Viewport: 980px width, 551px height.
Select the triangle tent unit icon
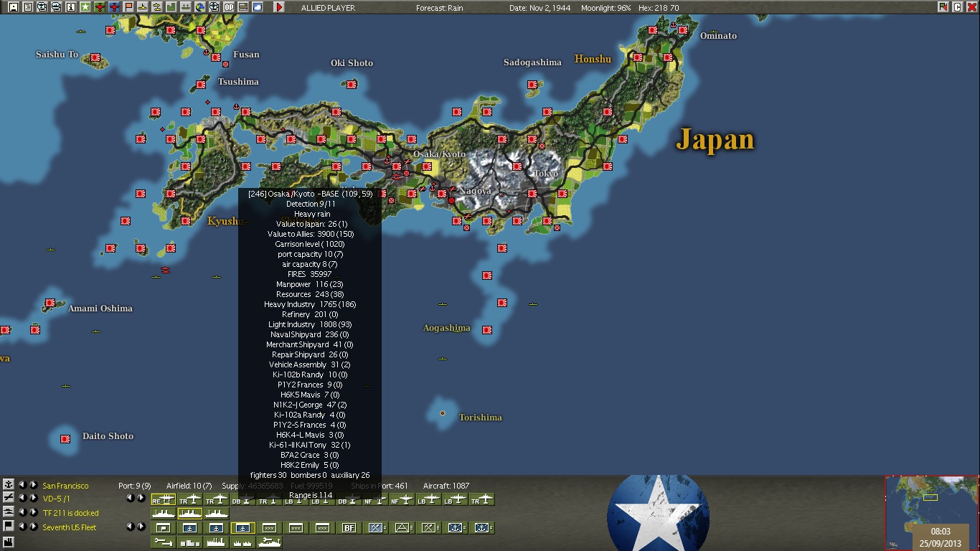[x=402, y=528]
